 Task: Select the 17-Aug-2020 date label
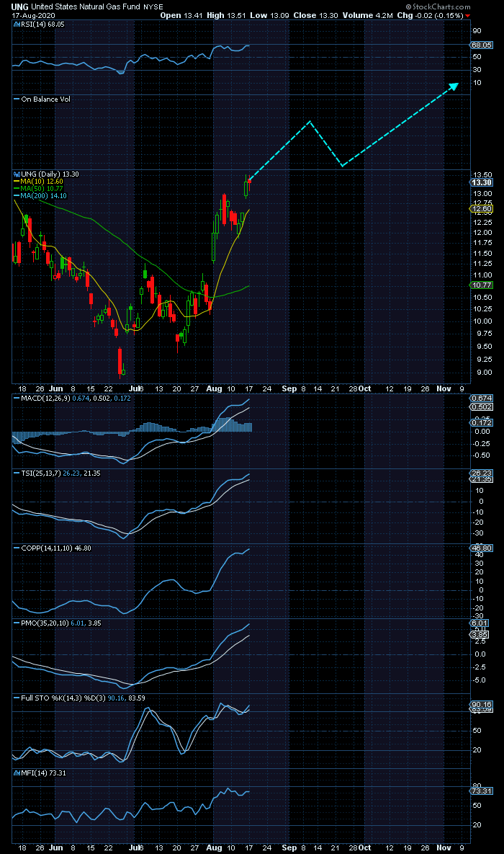click(x=32, y=15)
